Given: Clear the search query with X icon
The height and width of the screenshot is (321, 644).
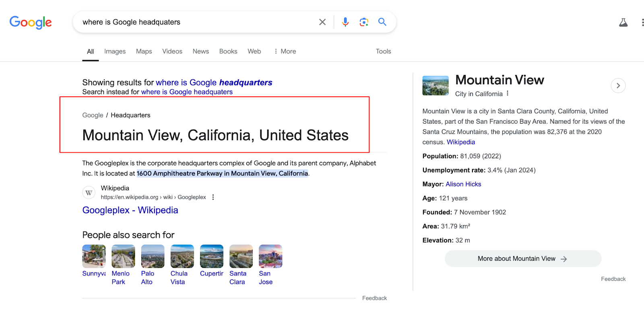Looking at the screenshot, I should pyautogui.click(x=322, y=22).
